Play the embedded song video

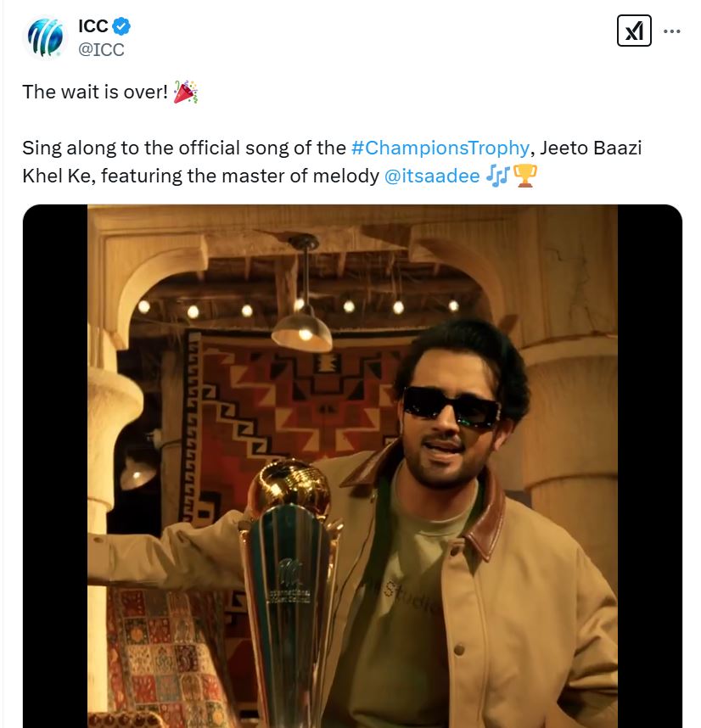pyautogui.click(x=352, y=466)
